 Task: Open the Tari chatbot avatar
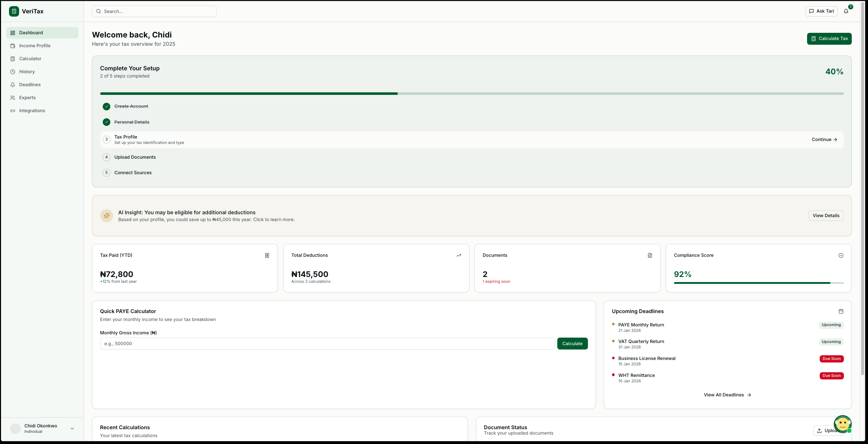pyautogui.click(x=842, y=424)
